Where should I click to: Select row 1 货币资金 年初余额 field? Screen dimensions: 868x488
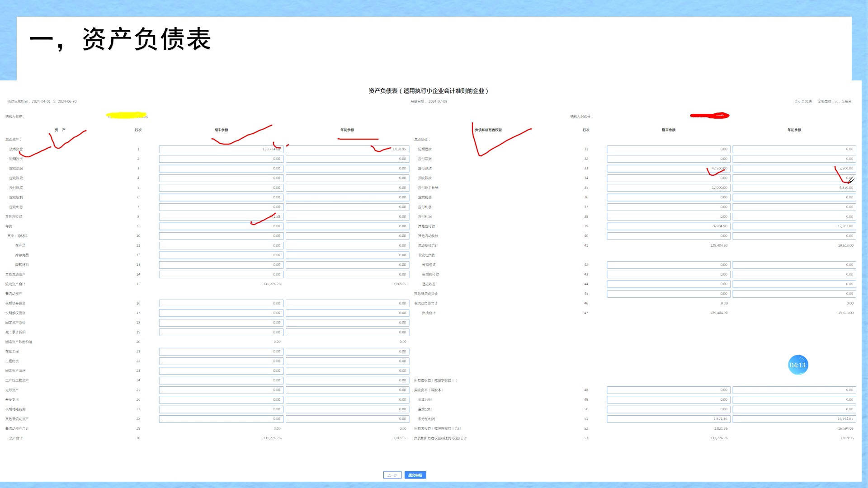(347, 149)
